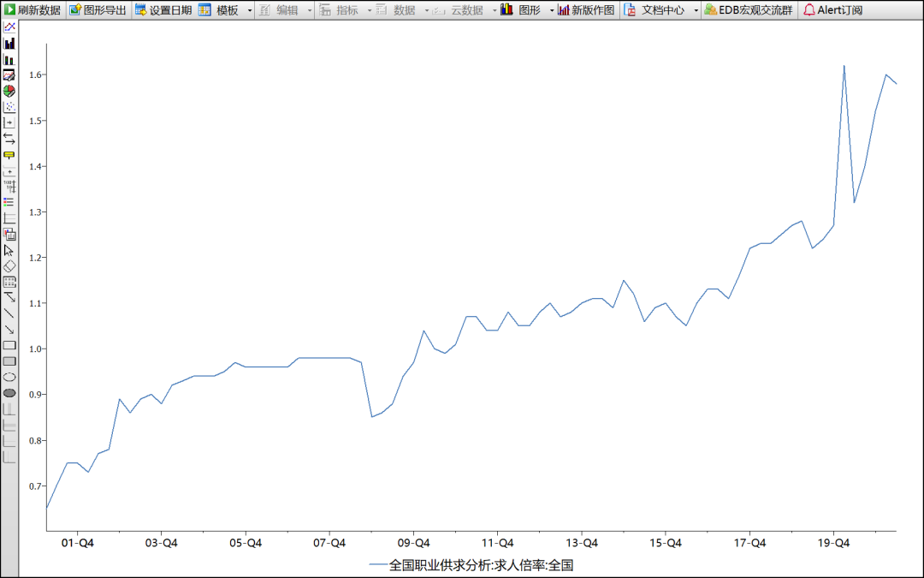Click the table grid tool icon
The height and width of the screenshot is (578, 924).
click(x=9, y=282)
